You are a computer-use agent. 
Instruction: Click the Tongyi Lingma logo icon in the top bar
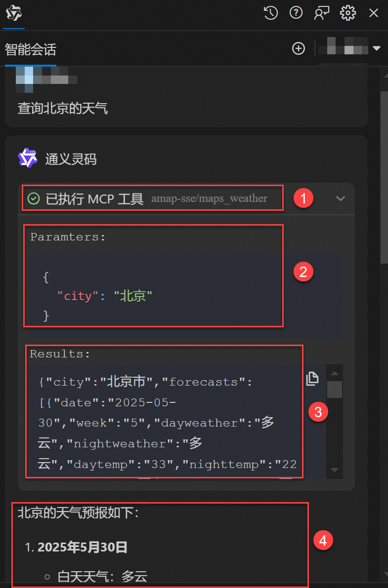click(14, 13)
